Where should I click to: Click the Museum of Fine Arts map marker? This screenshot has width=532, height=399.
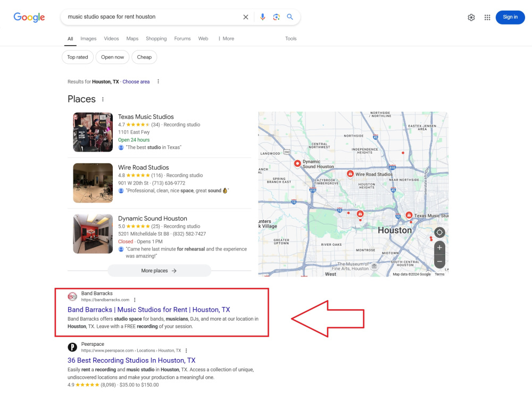click(374, 266)
